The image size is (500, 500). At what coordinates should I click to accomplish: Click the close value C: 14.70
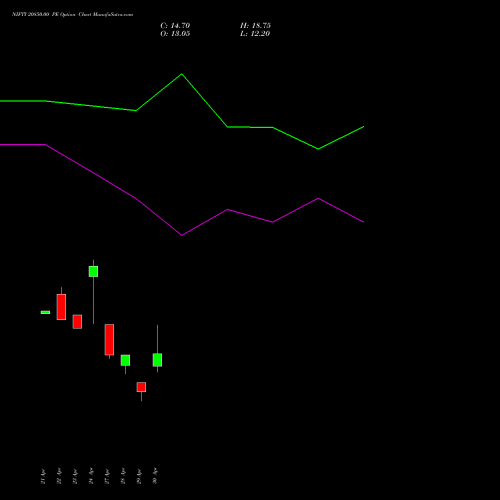click(x=175, y=26)
